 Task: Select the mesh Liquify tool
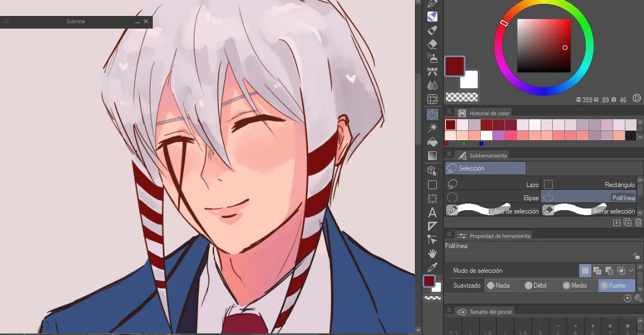coord(432,99)
